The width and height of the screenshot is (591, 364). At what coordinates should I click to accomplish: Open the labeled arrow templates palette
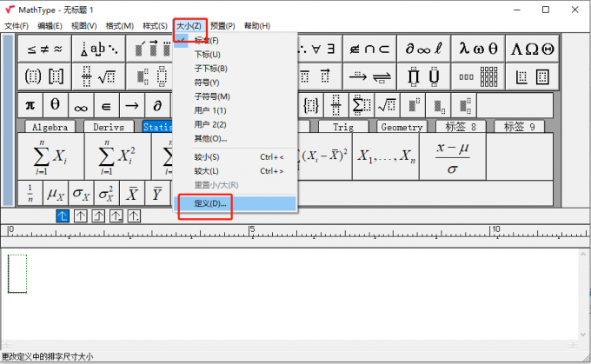coord(369,76)
